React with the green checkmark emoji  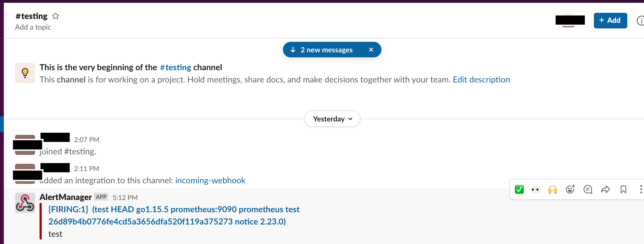[x=519, y=189]
